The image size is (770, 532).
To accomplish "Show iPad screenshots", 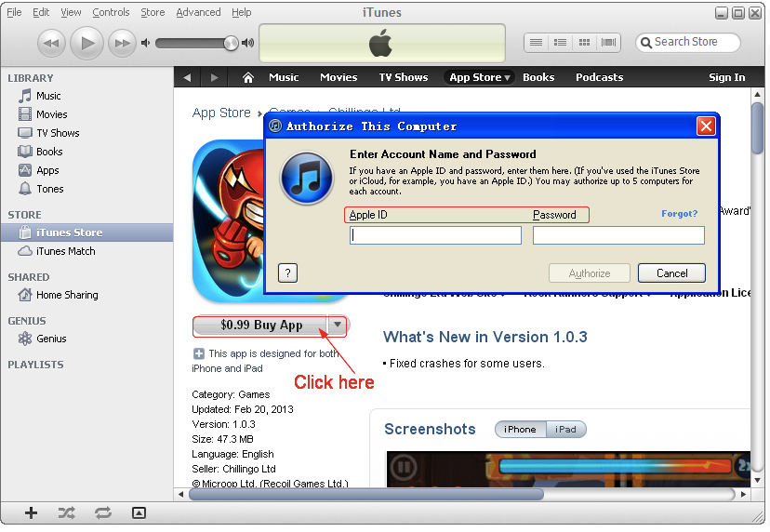I will click(566, 430).
